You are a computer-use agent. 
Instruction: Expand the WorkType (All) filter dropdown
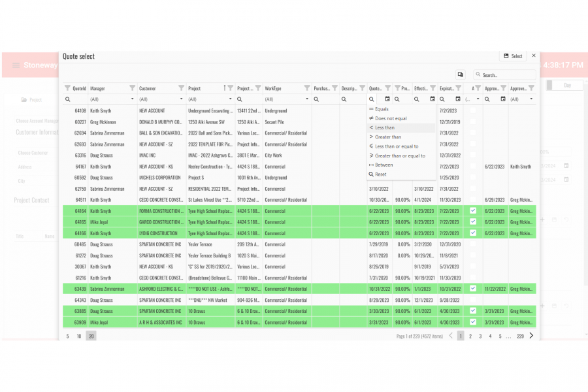pos(307,99)
